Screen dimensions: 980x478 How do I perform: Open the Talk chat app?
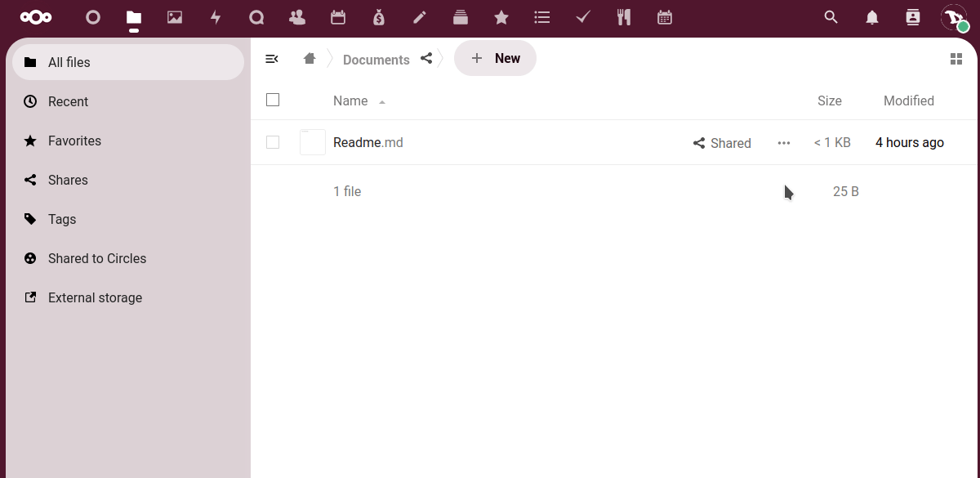click(x=256, y=17)
